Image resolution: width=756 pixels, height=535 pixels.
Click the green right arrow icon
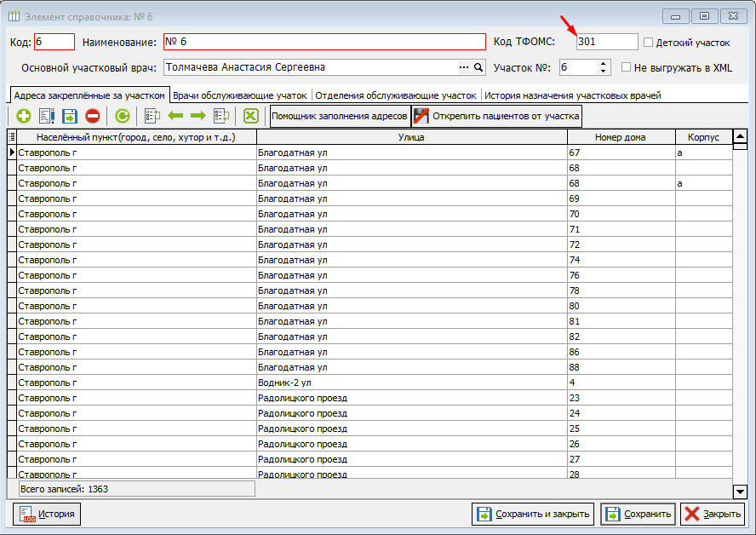point(198,116)
